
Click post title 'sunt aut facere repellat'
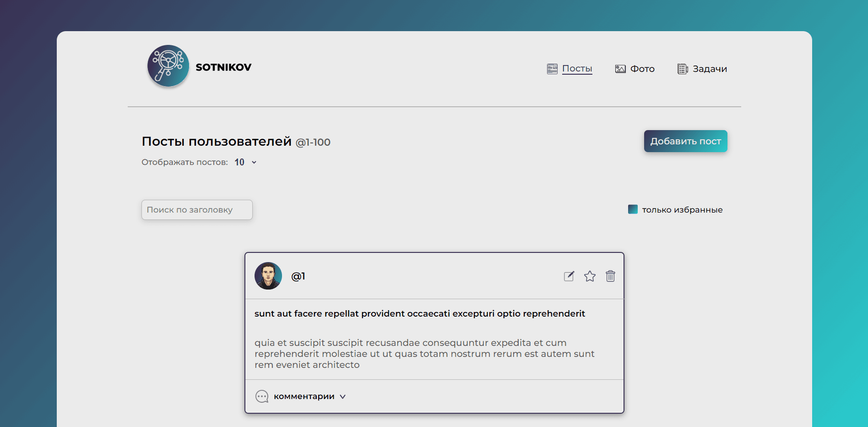(x=420, y=313)
